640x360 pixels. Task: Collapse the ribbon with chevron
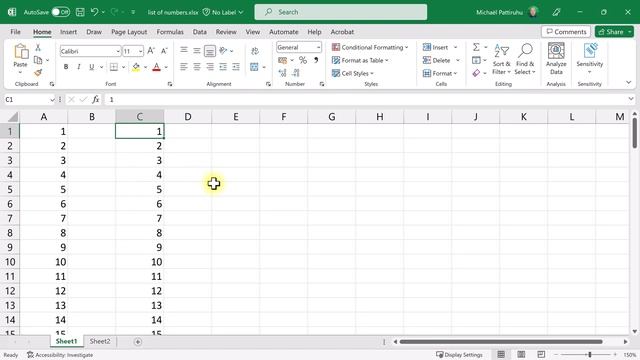pos(629,82)
